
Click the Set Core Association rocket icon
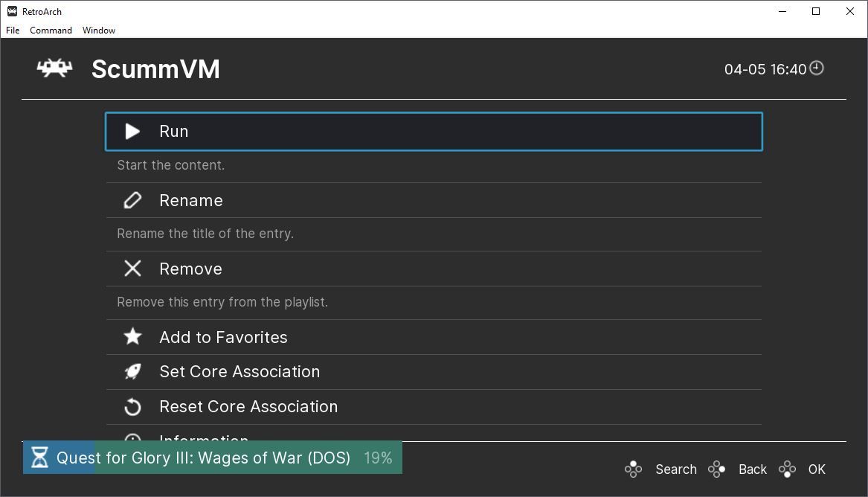(x=132, y=371)
